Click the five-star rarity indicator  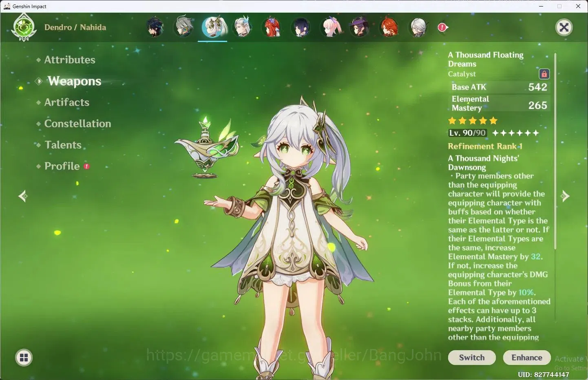pyautogui.click(x=473, y=121)
